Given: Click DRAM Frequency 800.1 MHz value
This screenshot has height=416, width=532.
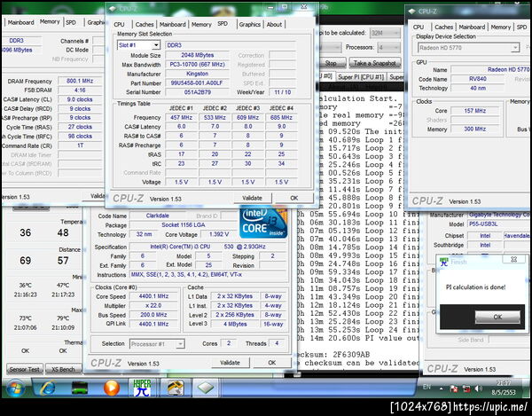Looking at the screenshot, I should (80, 81).
